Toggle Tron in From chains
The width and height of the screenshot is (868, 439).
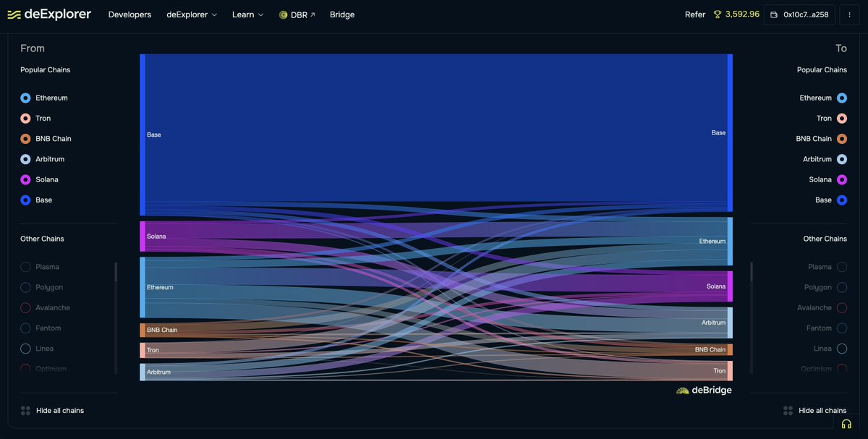[25, 118]
